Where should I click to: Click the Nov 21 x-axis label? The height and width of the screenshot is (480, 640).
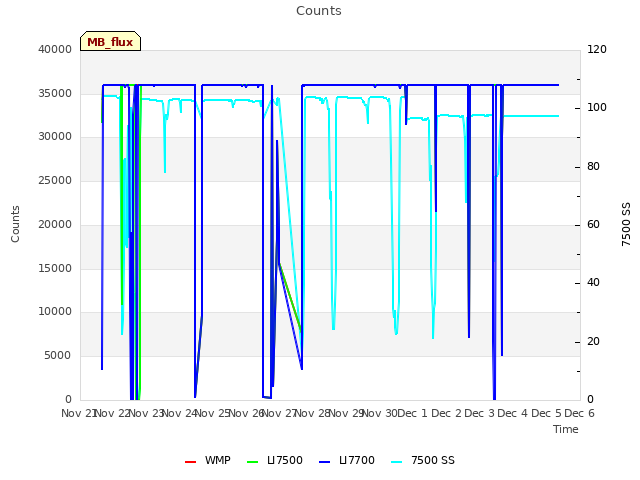[79, 413]
